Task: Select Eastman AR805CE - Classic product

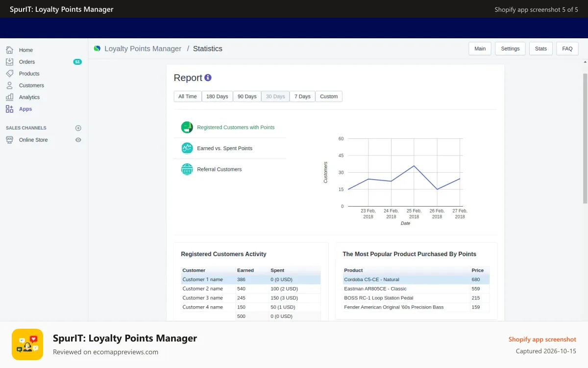Action: pos(375,289)
